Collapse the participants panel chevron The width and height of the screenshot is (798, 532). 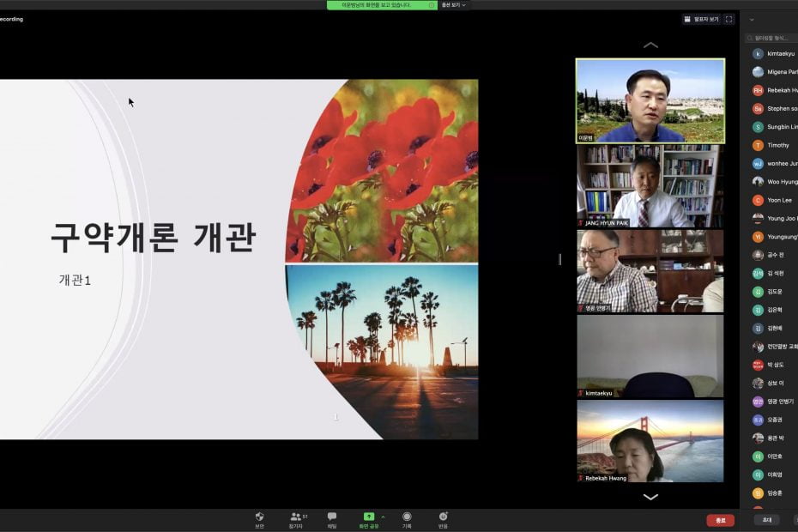coord(753,20)
